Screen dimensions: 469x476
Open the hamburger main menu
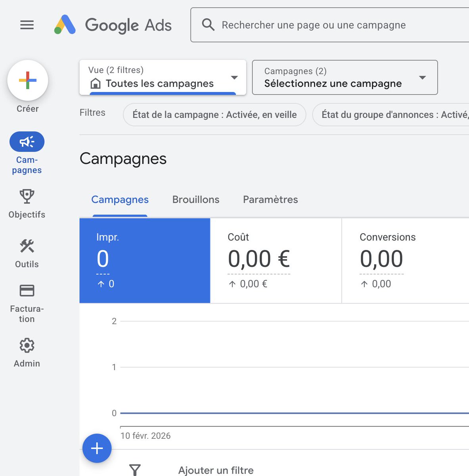27,25
